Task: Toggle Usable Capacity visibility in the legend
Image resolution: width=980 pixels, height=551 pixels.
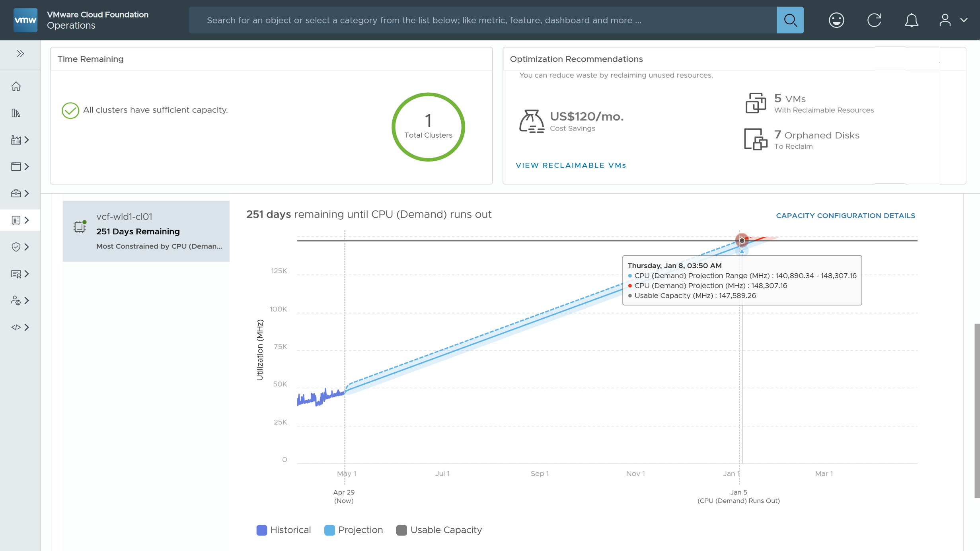Action: 439,530
